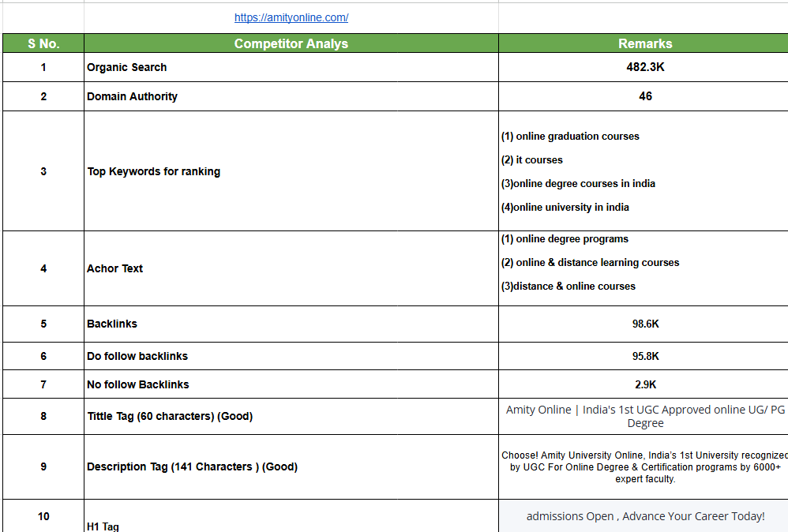Click 'admissions Open , Advance Your Career Today!'
Image resolution: width=788 pixels, height=532 pixels.
click(x=645, y=516)
